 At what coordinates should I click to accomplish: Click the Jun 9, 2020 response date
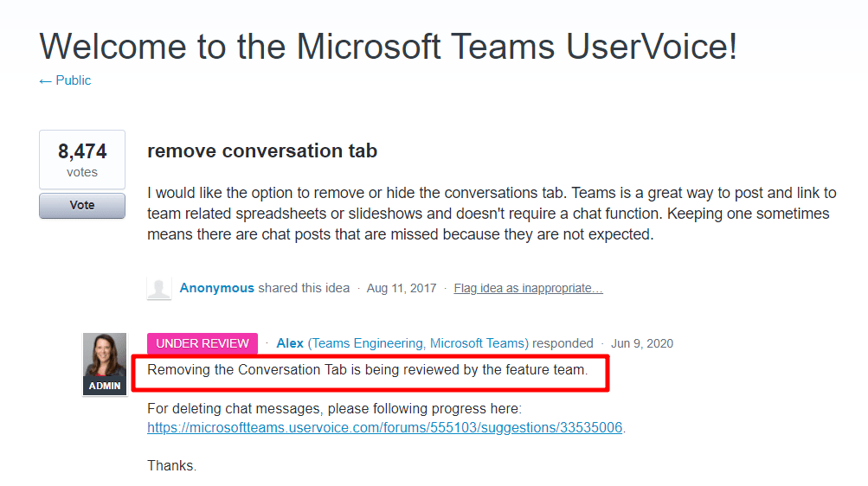click(642, 343)
